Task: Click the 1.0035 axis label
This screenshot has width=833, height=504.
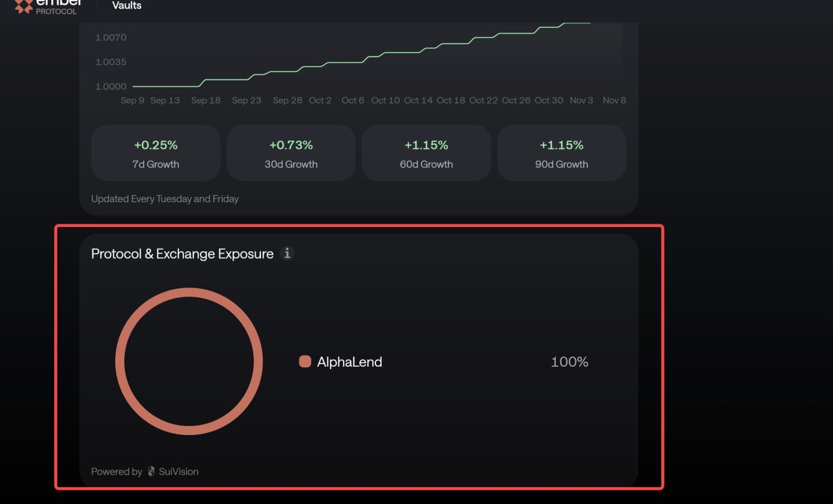Action: click(x=111, y=62)
